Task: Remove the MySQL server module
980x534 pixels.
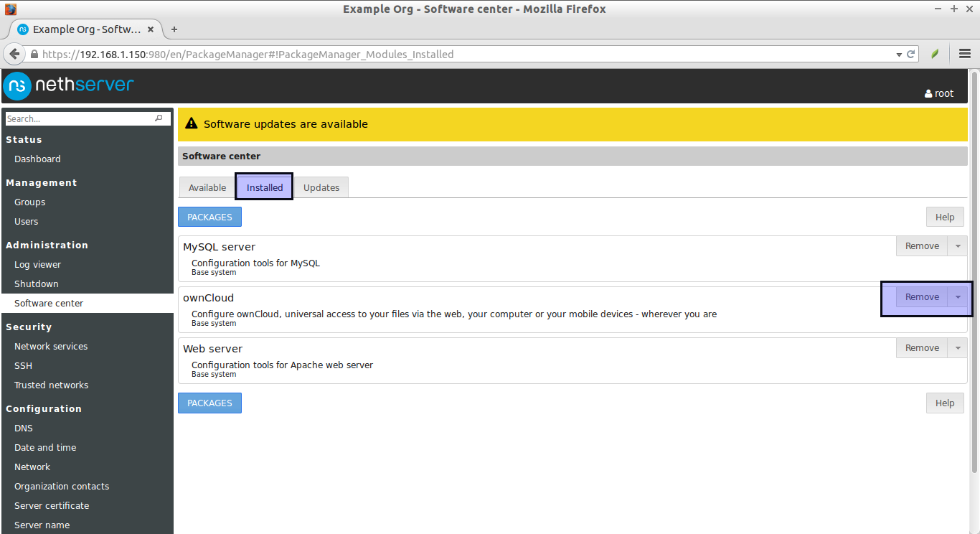Action: click(x=922, y=246)
